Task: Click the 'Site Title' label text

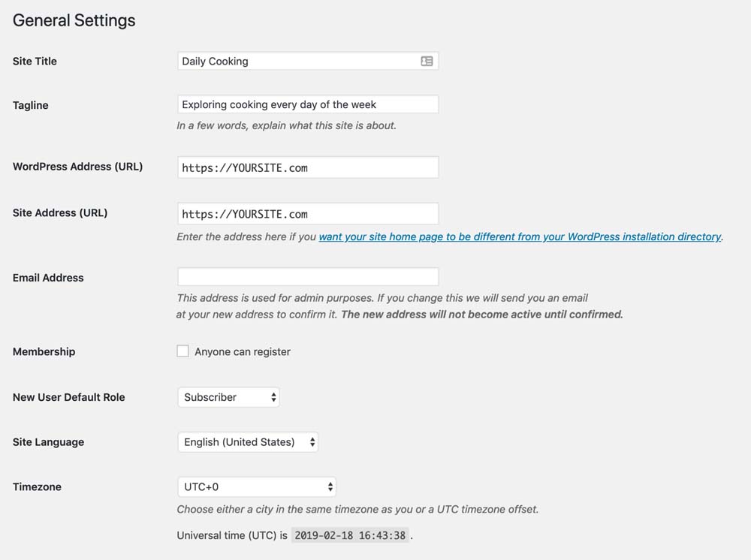Action: 35,62
